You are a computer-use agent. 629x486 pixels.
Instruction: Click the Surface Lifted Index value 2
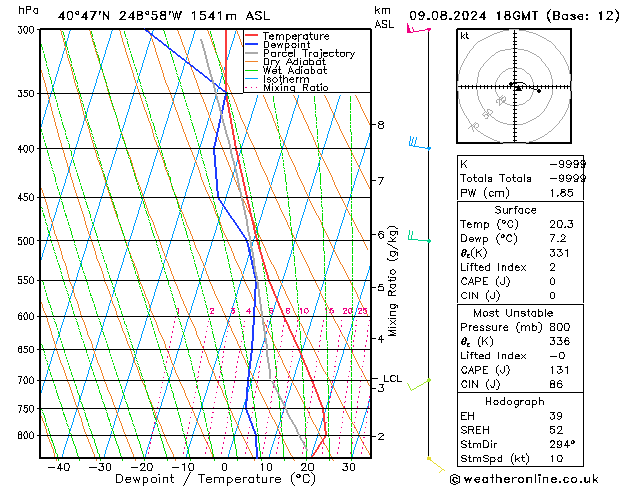[553, 267]
